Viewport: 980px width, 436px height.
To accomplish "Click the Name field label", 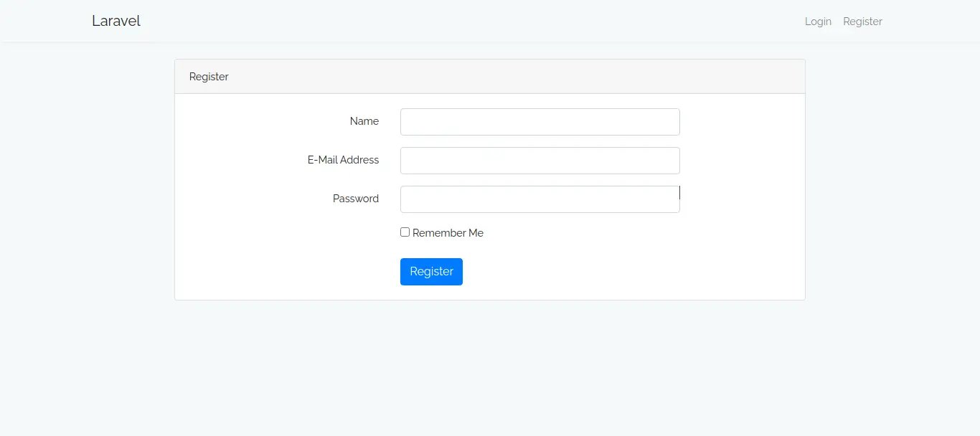I will [364, 122].
